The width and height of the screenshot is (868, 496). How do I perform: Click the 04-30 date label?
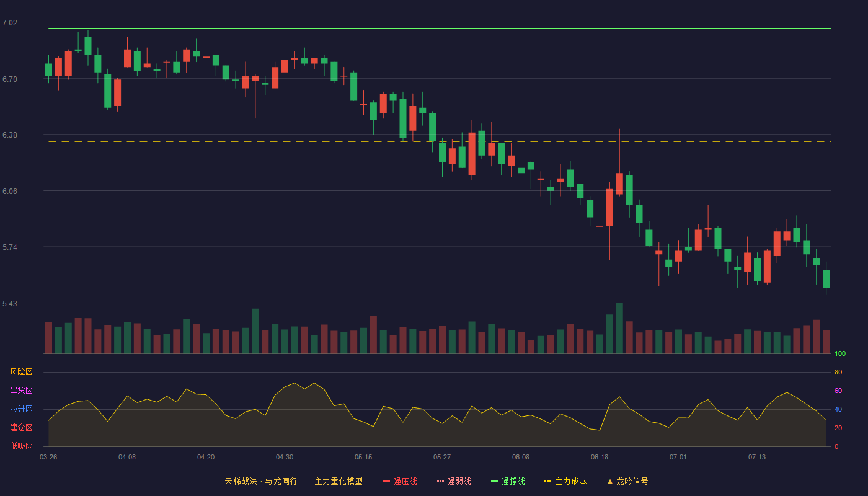click(285, 457)
